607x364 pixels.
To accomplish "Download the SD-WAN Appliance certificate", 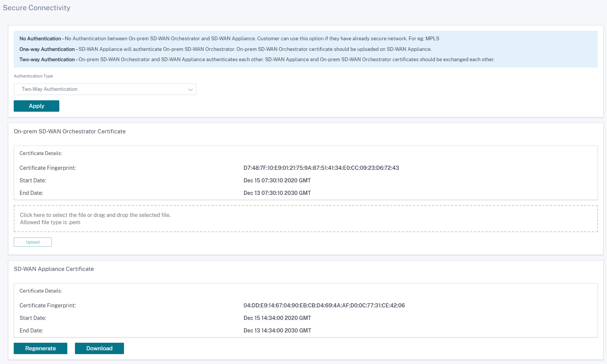I will pyautogui.click(x=99, y=348).
